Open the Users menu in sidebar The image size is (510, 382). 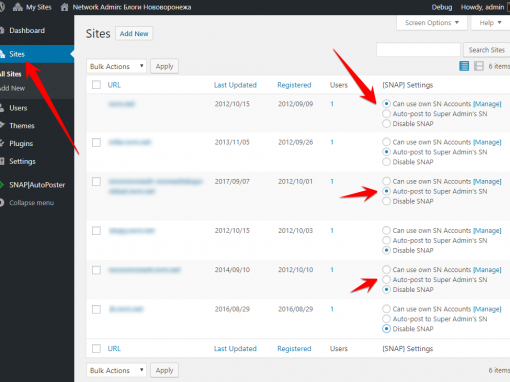[x=18, y=108]
